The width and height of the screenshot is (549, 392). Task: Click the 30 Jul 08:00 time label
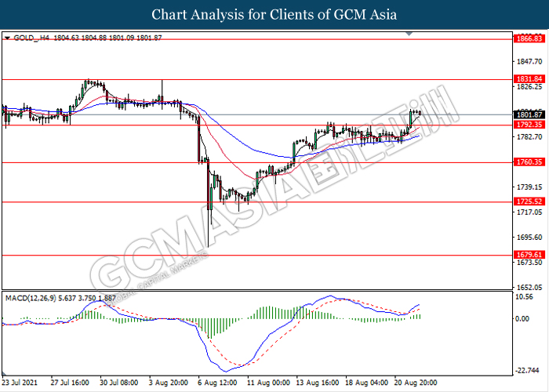point(119,383)
